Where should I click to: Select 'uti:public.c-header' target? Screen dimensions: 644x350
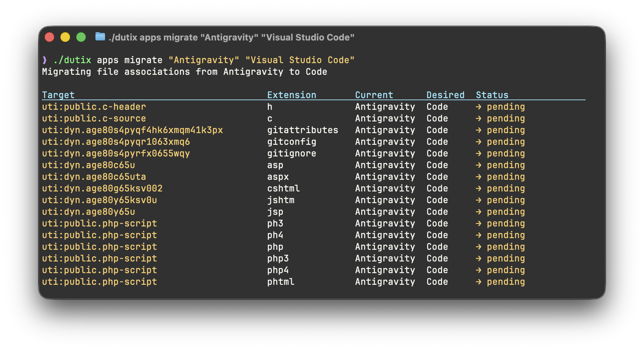(x=94, y=107)
